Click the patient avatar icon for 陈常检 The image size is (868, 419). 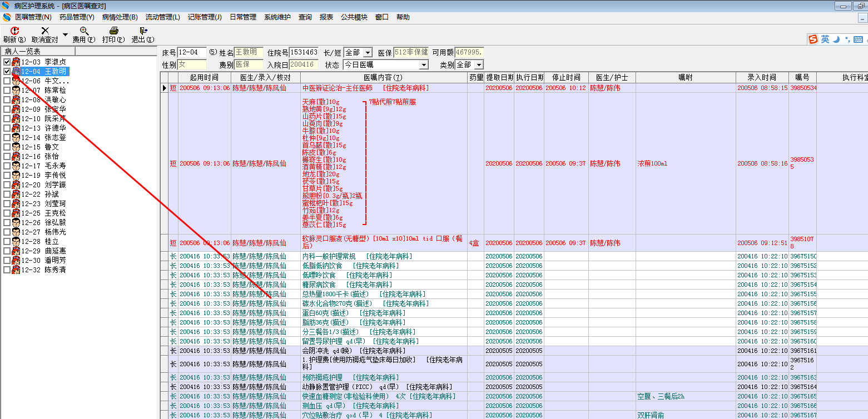coord(16,90)
